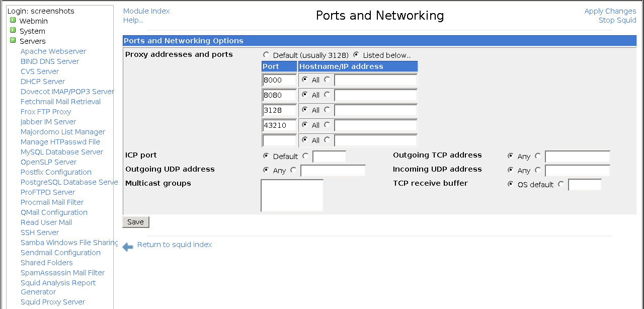
Task: Open Procmail Mail Filter module
Action: [52, 202]
